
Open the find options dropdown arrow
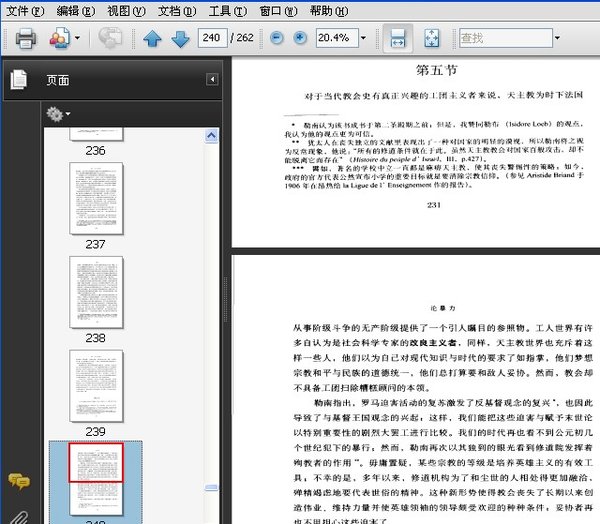(557, 38)
